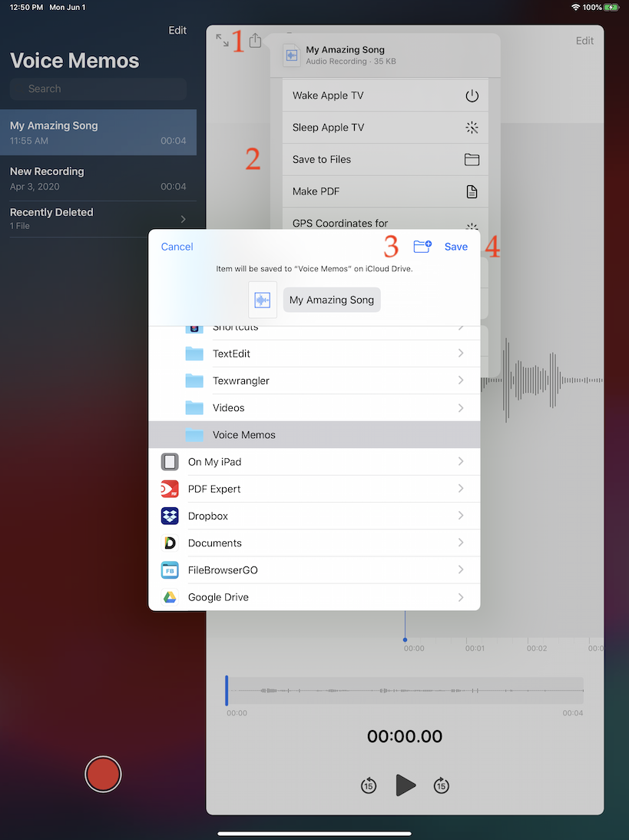Expand the Documents location chevron
The width and height of the screenshot is (629, 840).
coord(461,542)
